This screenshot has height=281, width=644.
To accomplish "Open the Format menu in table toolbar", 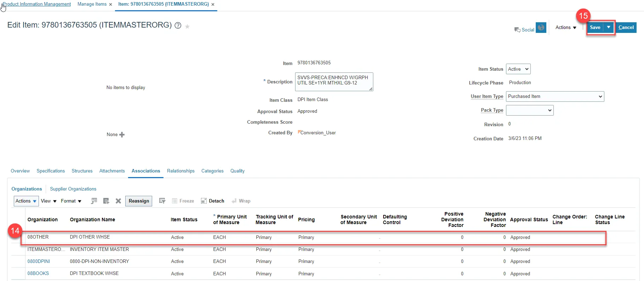I will (x=71, y=201).
